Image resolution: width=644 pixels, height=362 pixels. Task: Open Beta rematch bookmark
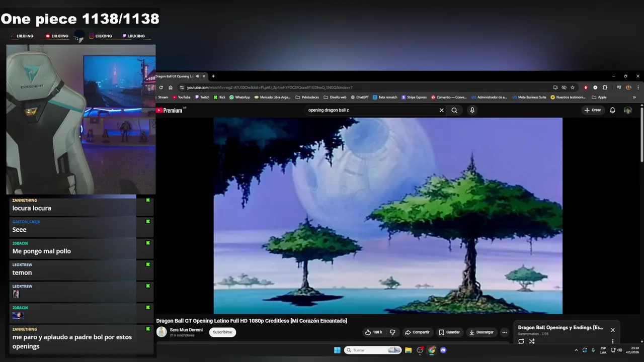click(x=385, y=97)
